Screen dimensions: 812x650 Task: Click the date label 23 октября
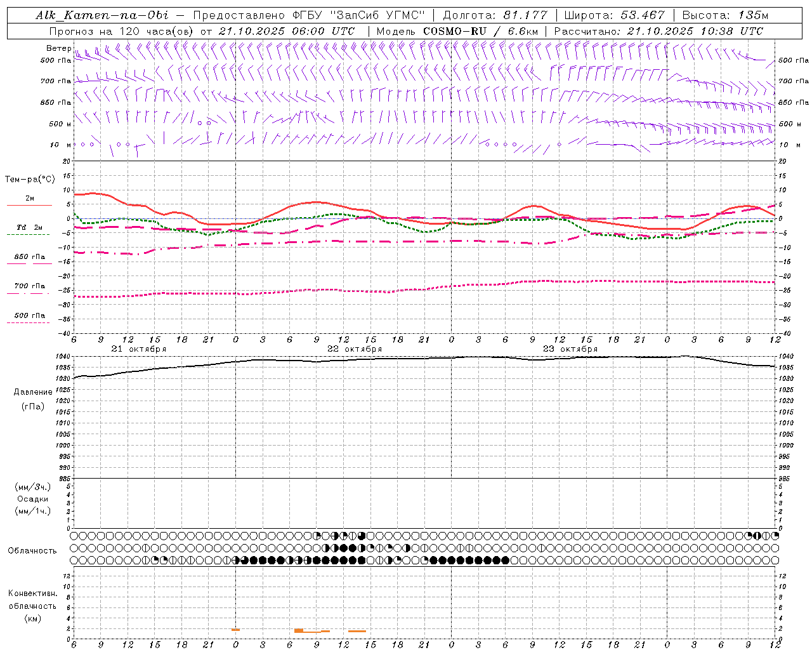click(x=570, y=349)
